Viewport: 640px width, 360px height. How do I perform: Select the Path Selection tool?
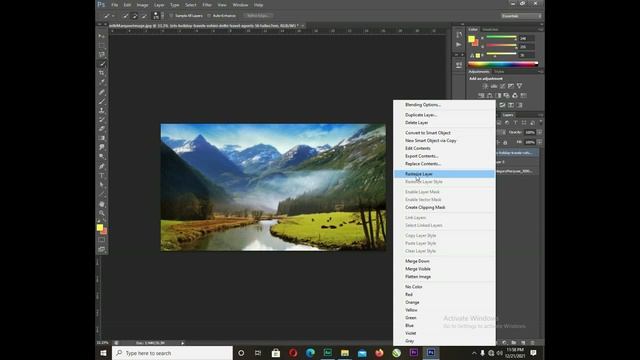click(102, 184)
